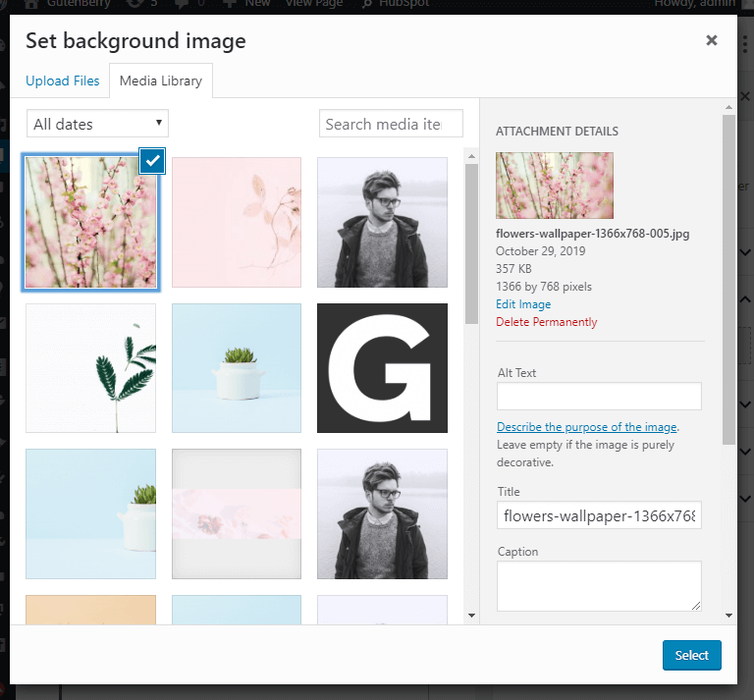
Task: Choose the man with glasses thumbnail in the top row
Action: tap(382, 222)
